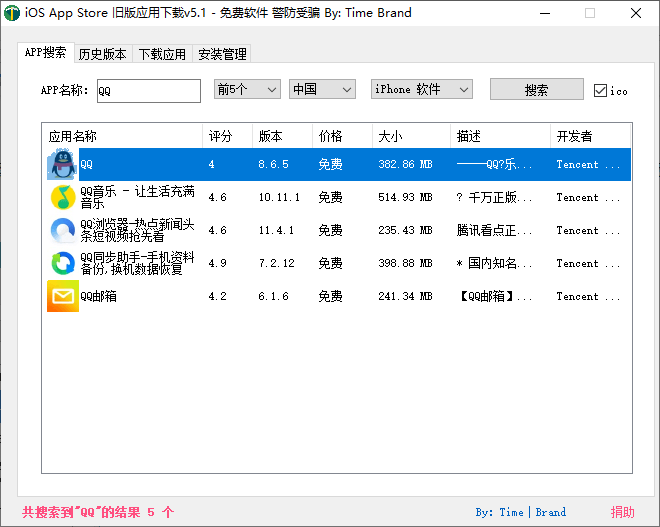Switch to the 历史版本 tab
660x527 pixels.
point(102,54)
